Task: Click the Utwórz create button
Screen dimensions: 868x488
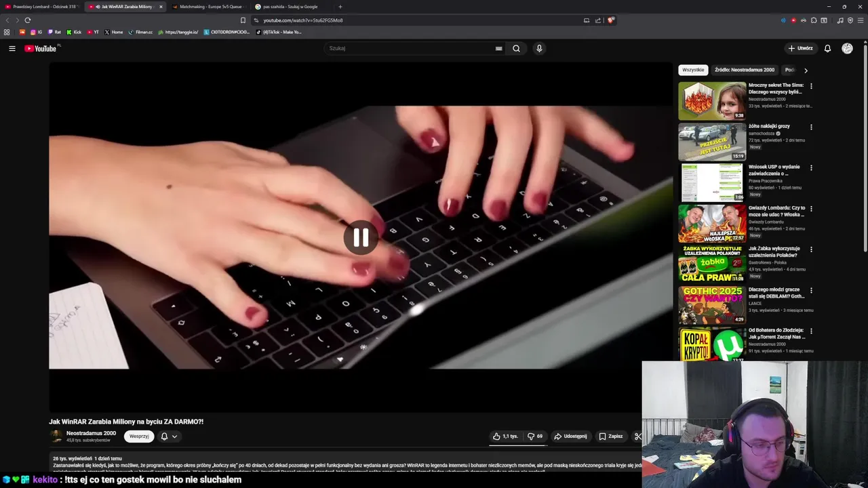Action: 800,48
